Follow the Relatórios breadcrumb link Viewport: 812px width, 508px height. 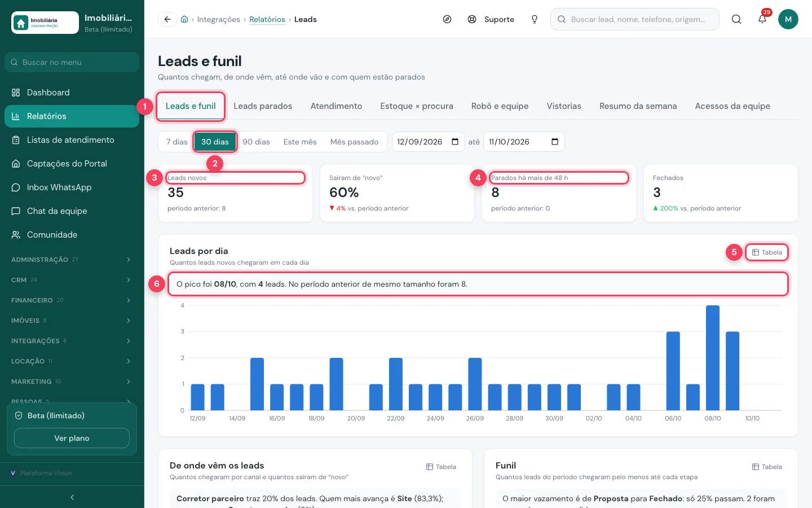pos(267,19)
